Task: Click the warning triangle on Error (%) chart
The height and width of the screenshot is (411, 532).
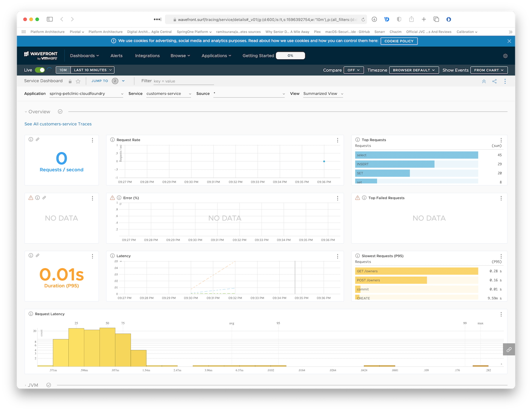Action: [112, 198]
